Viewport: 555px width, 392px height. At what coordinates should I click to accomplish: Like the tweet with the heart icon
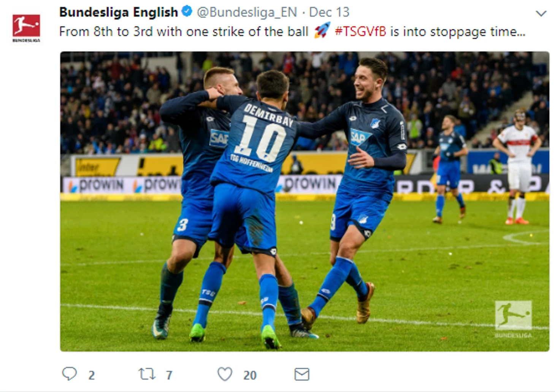pyautogui.click(x=225, y=374)
